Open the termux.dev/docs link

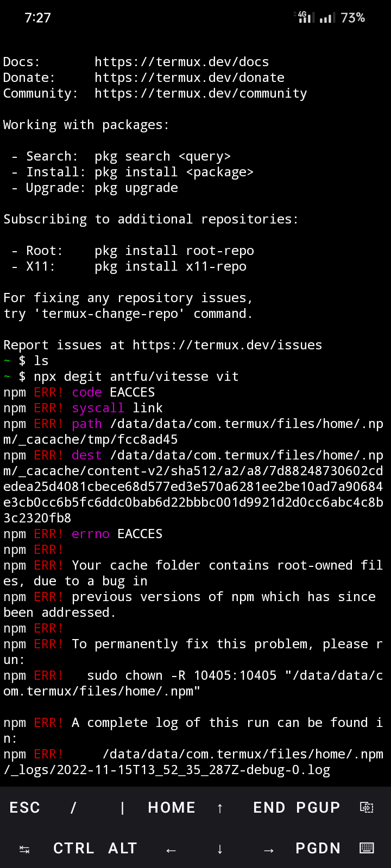(x=181, y=61)
